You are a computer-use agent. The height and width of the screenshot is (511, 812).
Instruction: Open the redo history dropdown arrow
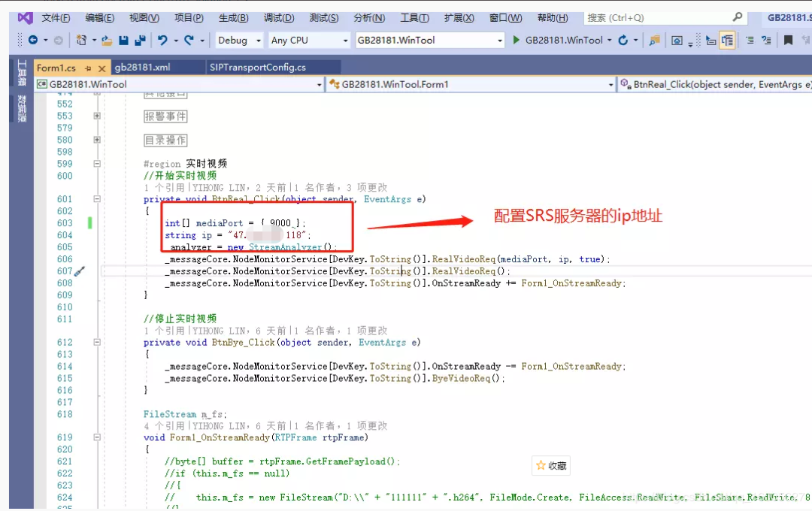202,40
